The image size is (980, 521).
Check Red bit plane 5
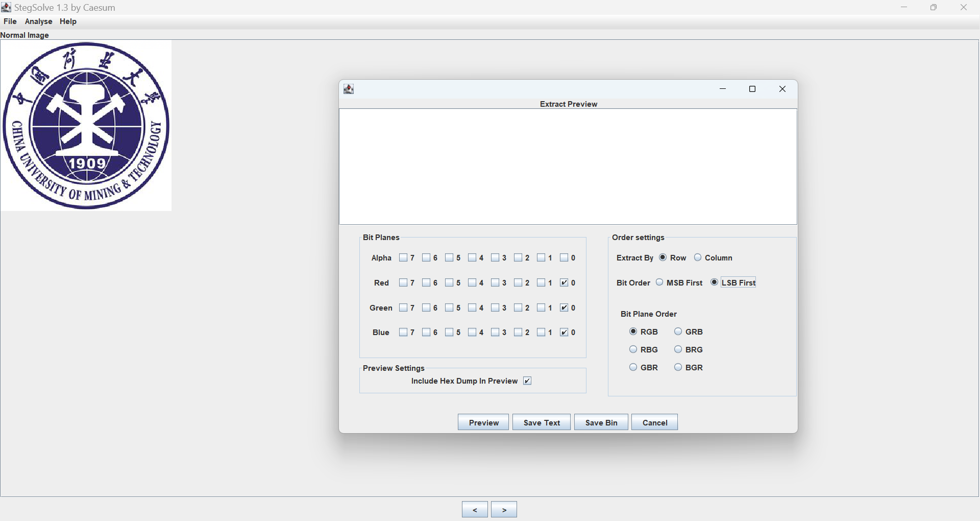coord(449,282)
